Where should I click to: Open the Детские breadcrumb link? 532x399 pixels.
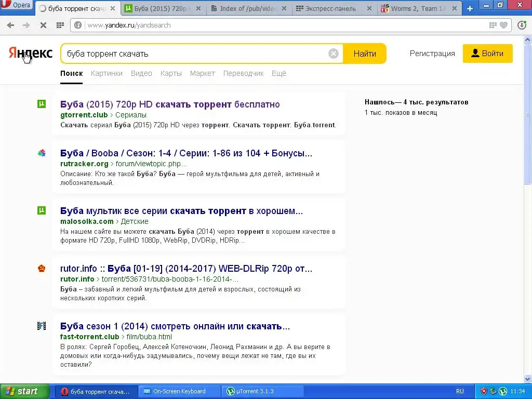(135, 221)
